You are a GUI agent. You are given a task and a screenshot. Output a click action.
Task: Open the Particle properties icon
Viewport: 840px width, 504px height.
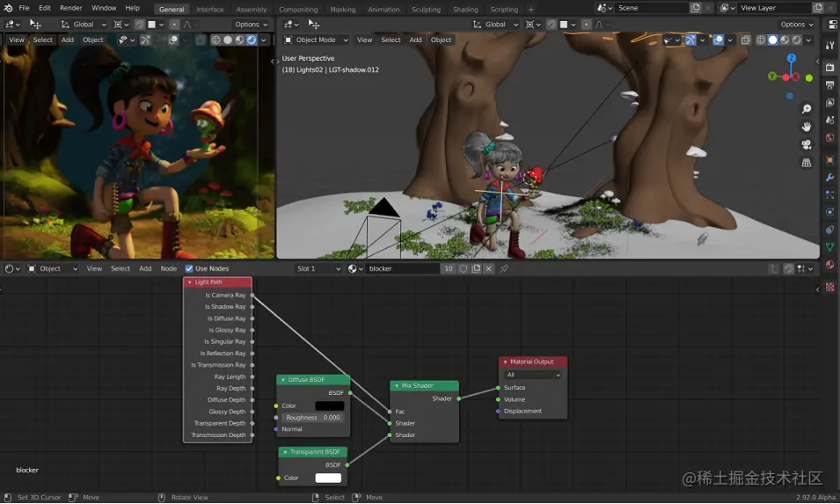829,195
